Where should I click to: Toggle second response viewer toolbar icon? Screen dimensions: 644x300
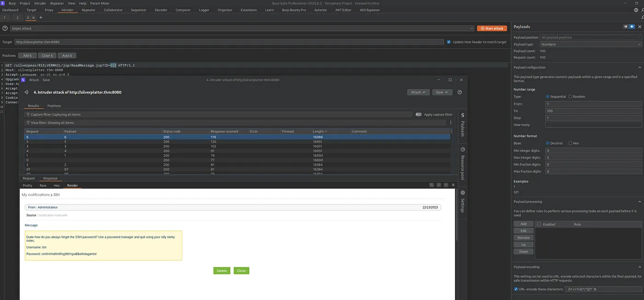point(439,185)
